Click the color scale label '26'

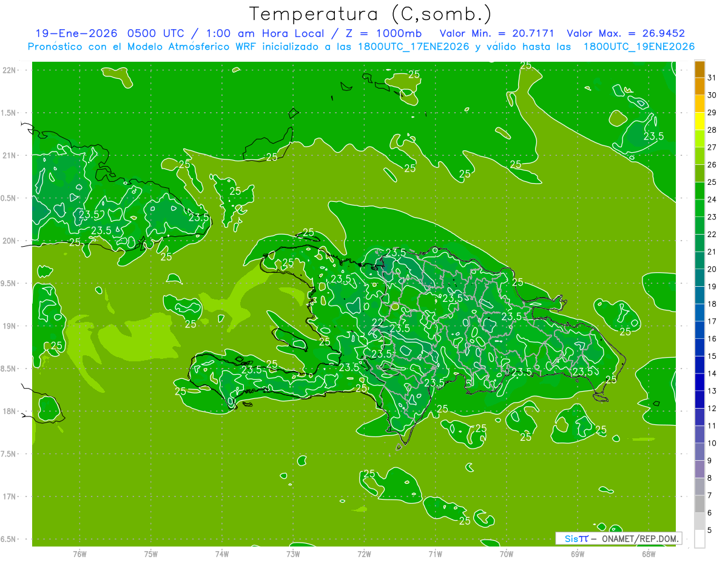click(x=712, y=165)
